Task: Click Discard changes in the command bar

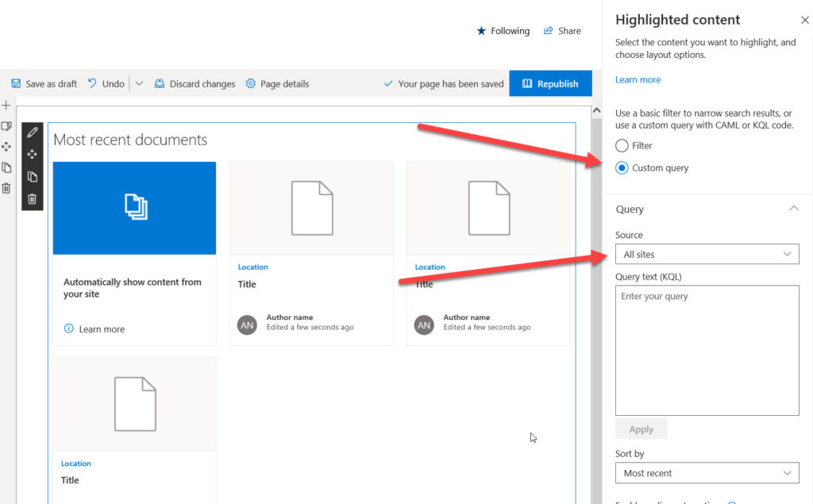Action: point(195,83)
